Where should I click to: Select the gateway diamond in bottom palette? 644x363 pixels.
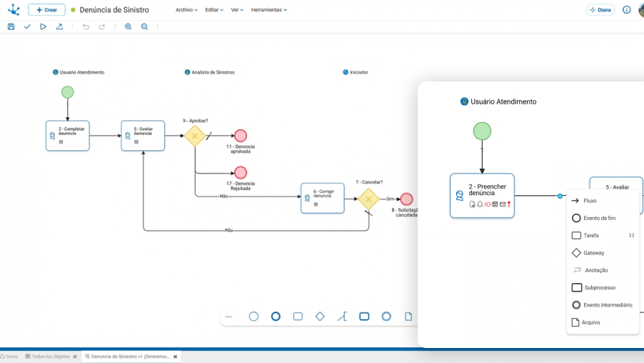point(320,317)
